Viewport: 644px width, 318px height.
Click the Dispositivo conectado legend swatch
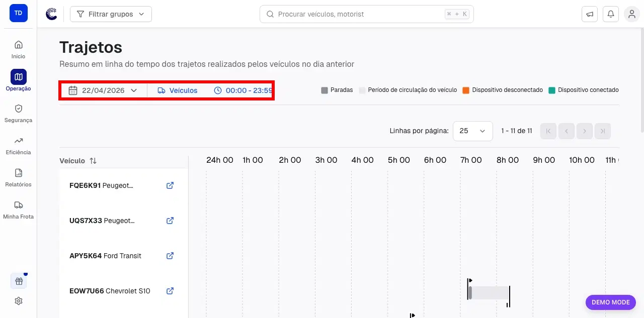point(552,90)
